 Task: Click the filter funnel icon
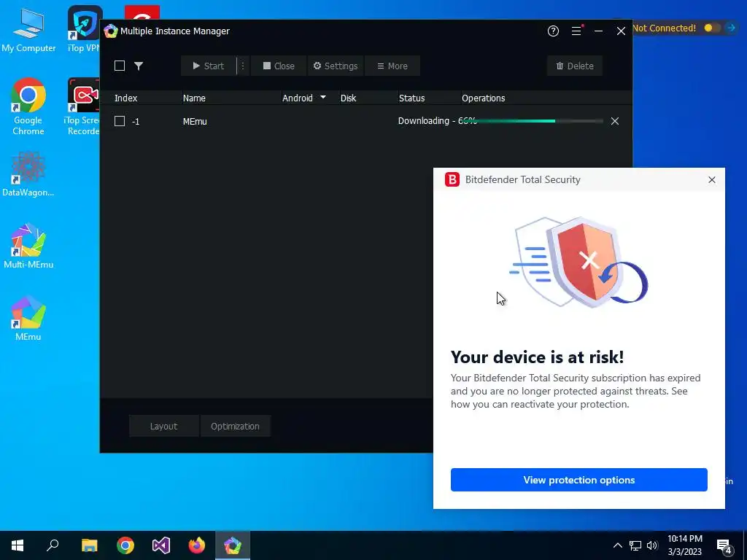point(139,66)
